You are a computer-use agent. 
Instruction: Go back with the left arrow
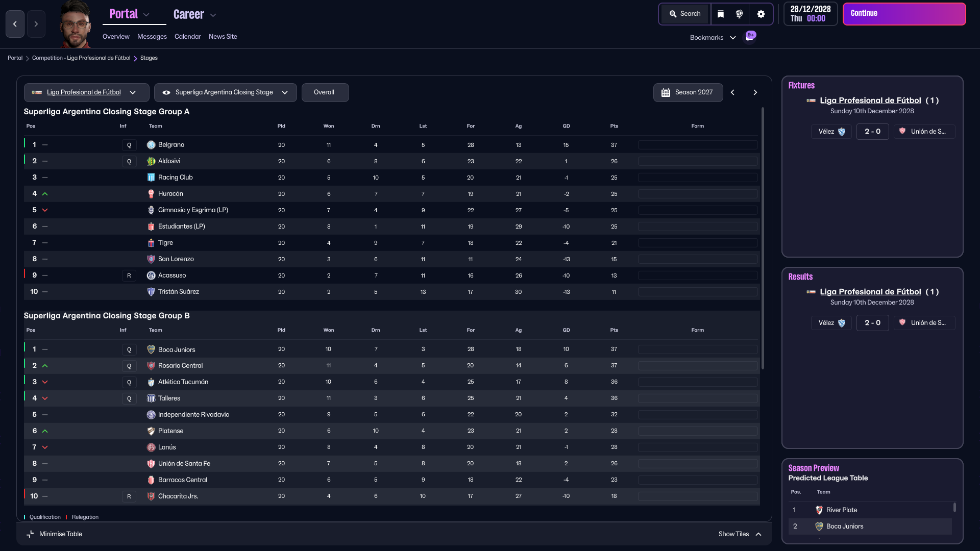pos(15,24)
